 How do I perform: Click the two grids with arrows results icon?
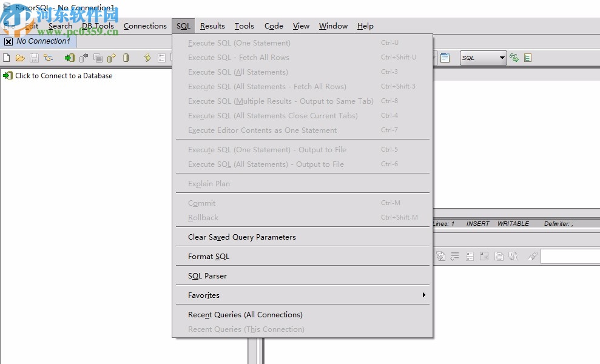coord(513,256)
